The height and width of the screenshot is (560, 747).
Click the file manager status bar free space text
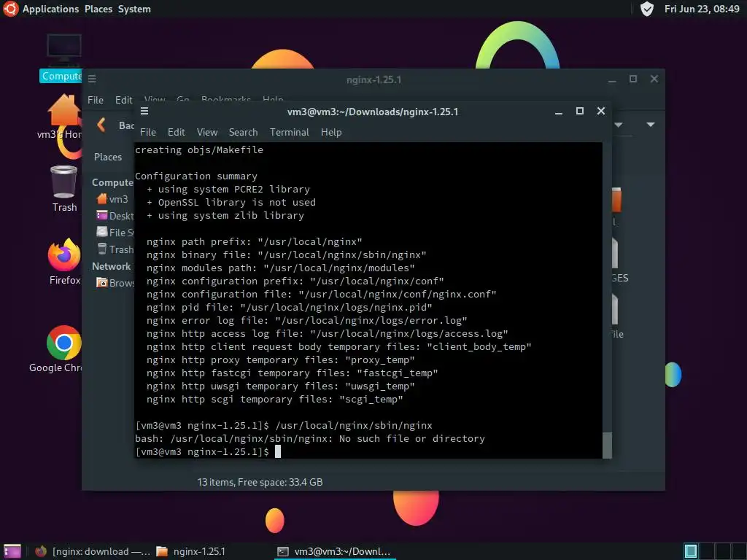260,482
